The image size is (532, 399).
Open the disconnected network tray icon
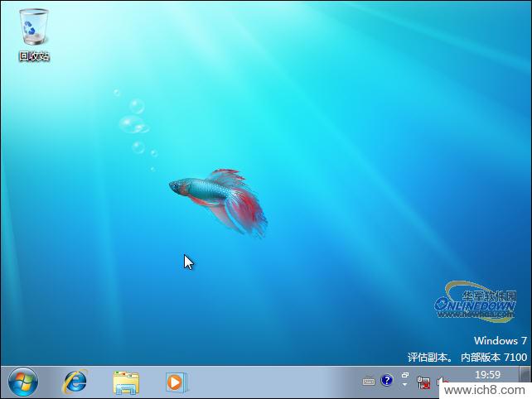click(x=423, y=382)
